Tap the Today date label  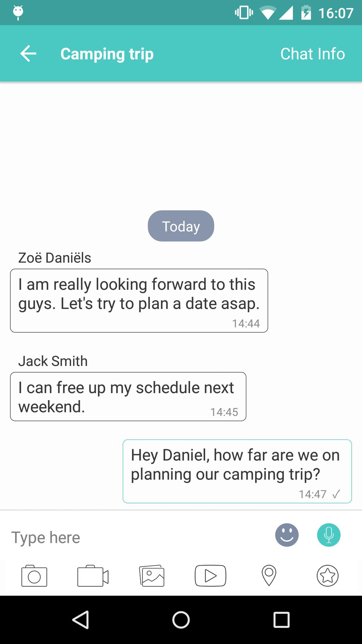(x=181, y=226)
